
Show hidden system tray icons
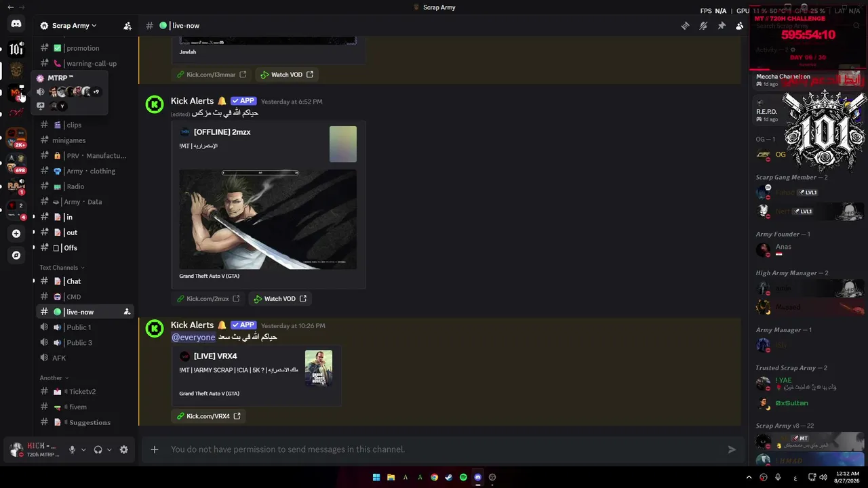(749, 477)
